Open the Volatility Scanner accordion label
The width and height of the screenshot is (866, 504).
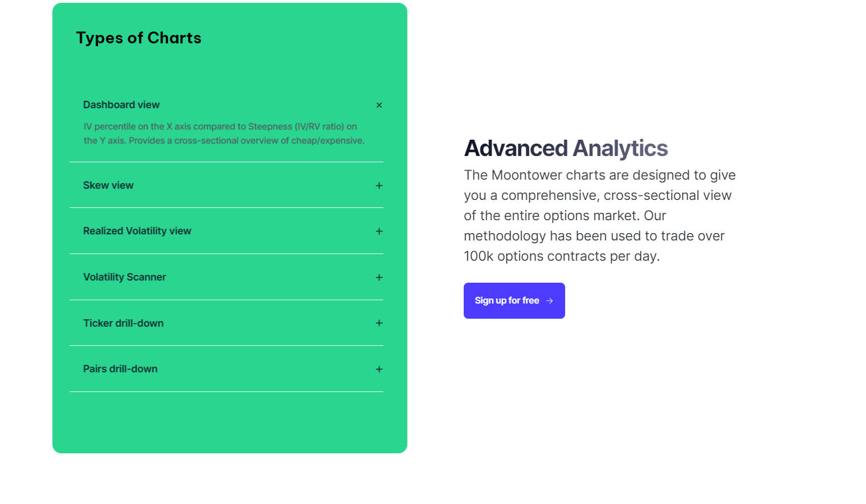click(x=125, y=277)
